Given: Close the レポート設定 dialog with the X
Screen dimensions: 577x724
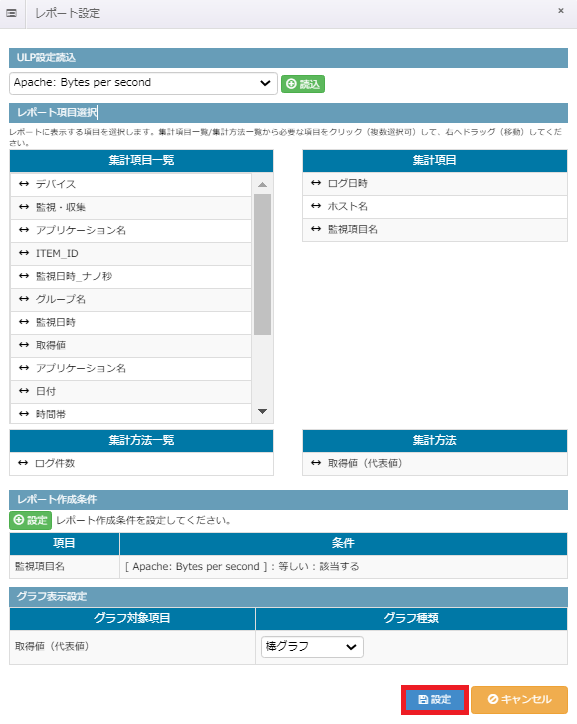Looking at the screenshot, I should point(561,11).
